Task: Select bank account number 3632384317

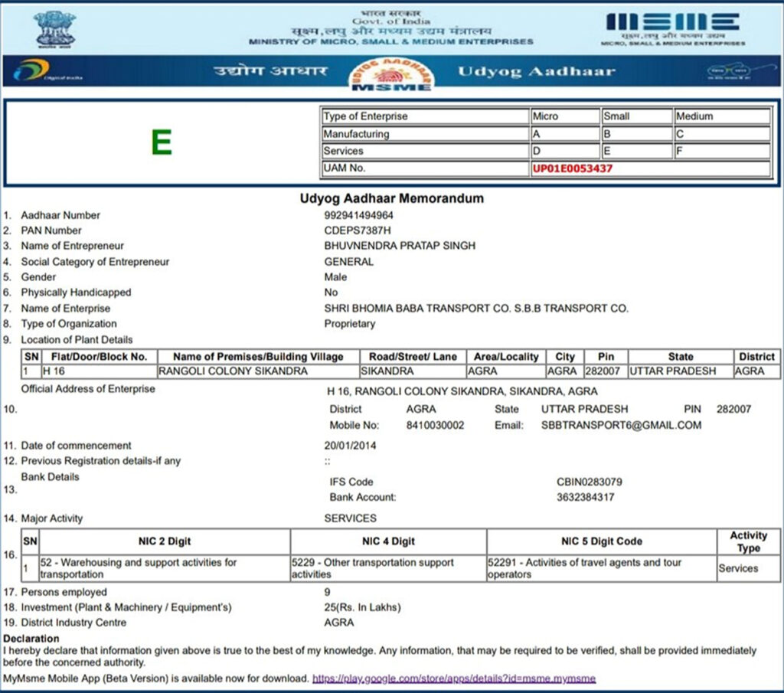Action: (x=586, y=498)
